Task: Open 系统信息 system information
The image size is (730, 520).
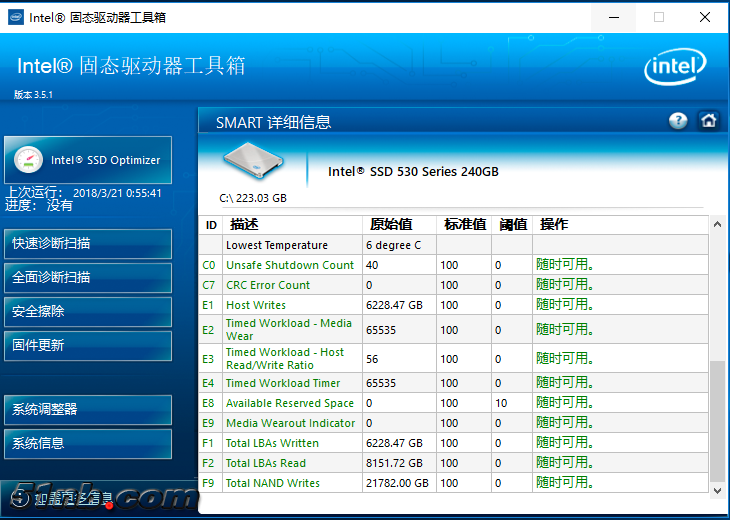Action: pyautogui.click(x=88, y=444)
